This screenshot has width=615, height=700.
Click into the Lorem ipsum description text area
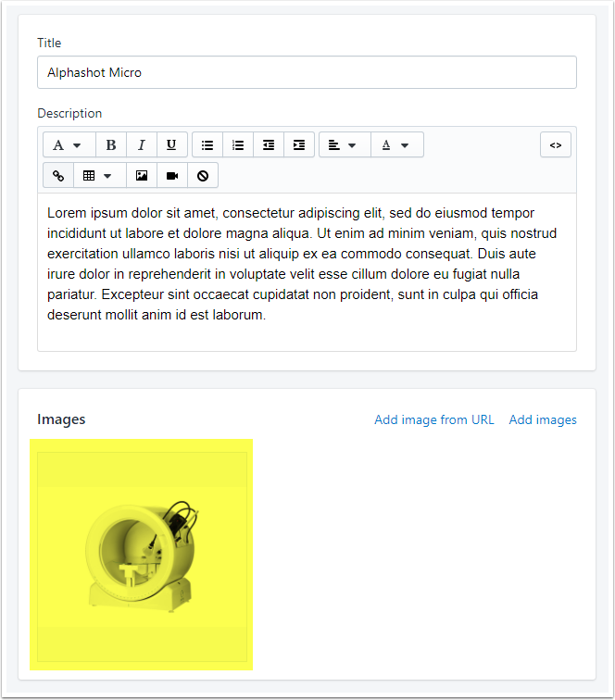pos(307,272)
